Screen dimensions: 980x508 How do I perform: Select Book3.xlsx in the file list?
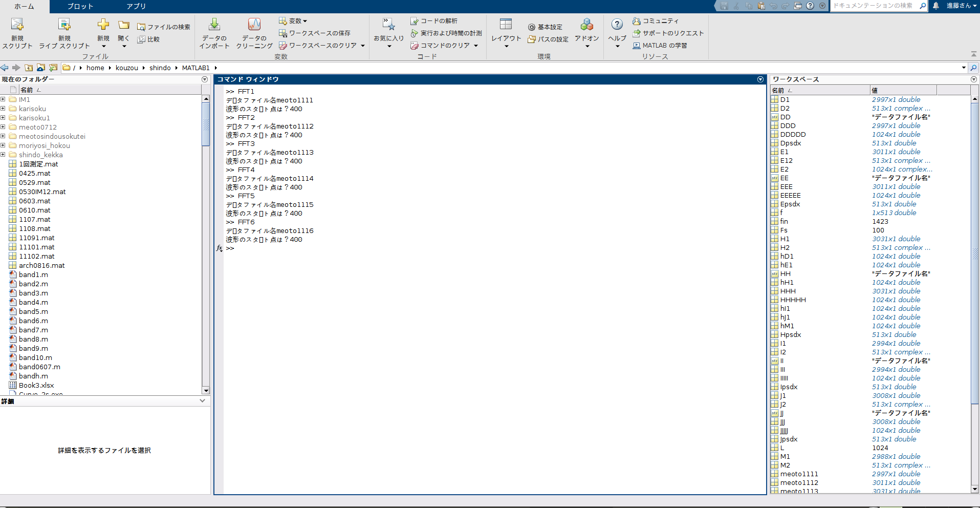pos(36,385)
